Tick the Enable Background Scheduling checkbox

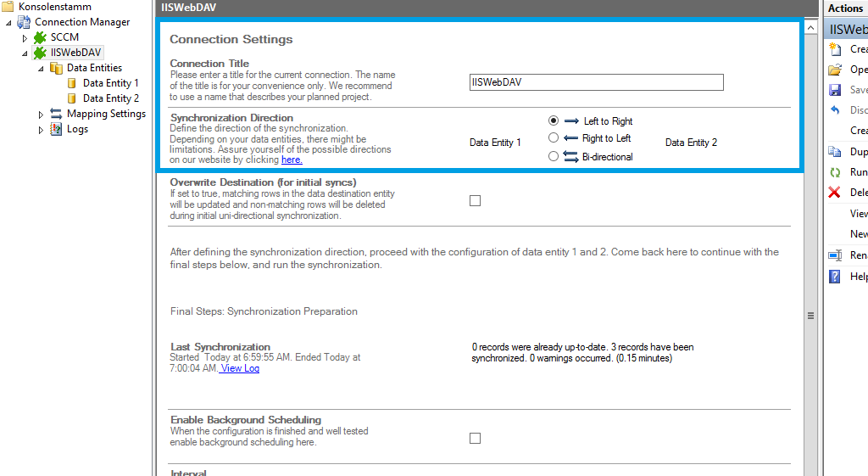475,439
